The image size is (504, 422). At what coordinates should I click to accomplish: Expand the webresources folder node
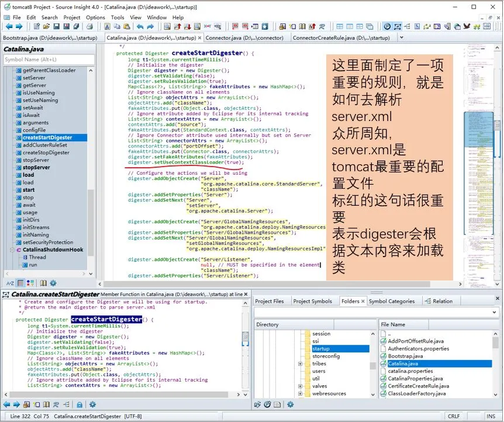pyautogui.click(x=300, y=393)
